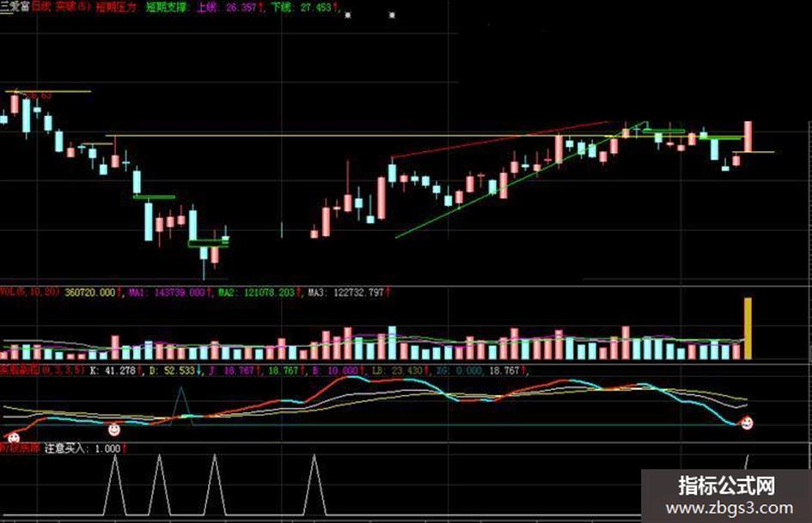Screen dimensions: 812x523
Task: Click the green support box below the lowest candles
Action: (209, 244)
